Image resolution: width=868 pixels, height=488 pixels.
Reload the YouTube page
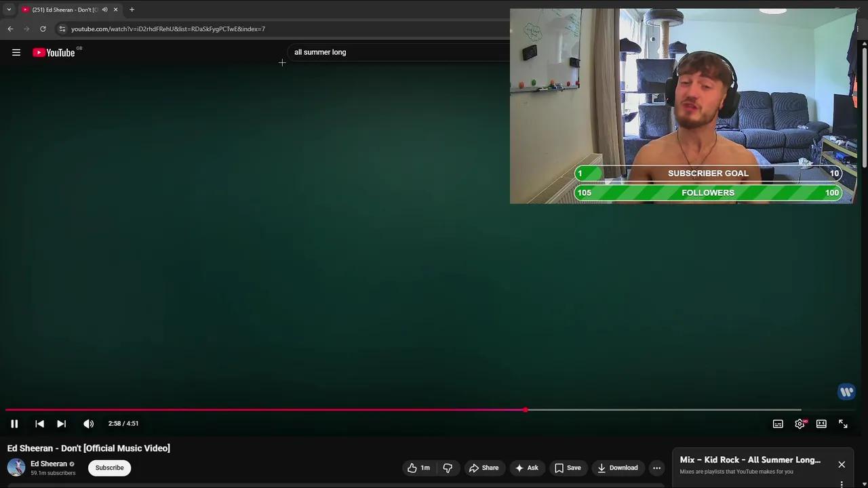(43, 29)
